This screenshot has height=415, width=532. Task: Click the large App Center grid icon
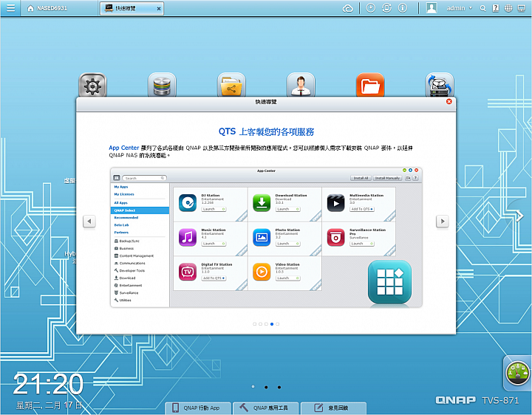390,282
